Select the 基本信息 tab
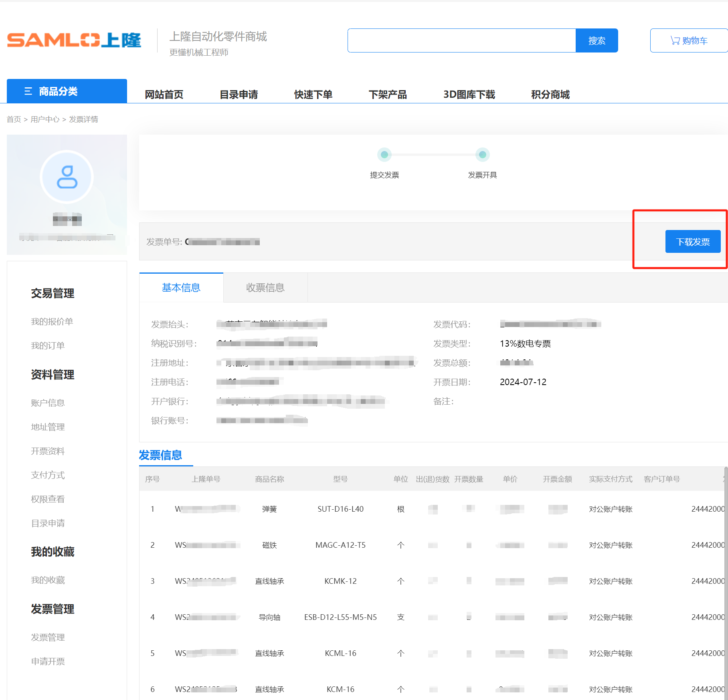The height and width of the screenshot is (700, 728). pos(181,288)
